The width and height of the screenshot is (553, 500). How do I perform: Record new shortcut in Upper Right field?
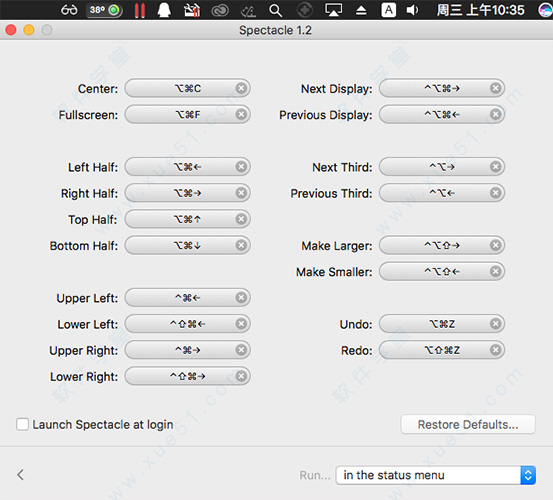pos(188,350)
